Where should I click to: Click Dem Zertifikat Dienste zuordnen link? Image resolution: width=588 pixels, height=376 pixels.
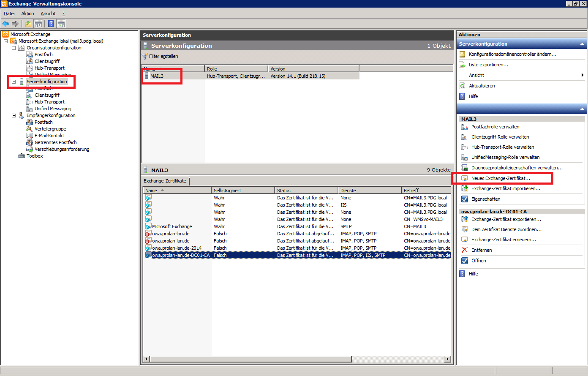[506, 229]
